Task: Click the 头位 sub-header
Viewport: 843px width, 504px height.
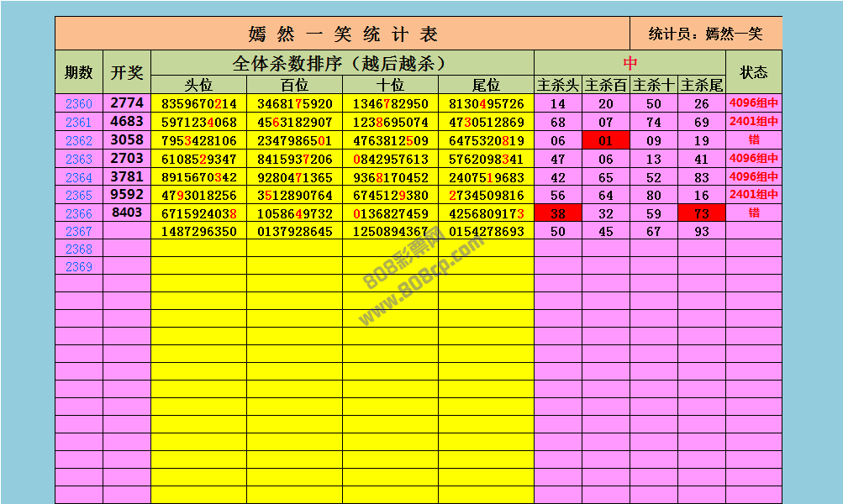Action: (x=198, y=85)
